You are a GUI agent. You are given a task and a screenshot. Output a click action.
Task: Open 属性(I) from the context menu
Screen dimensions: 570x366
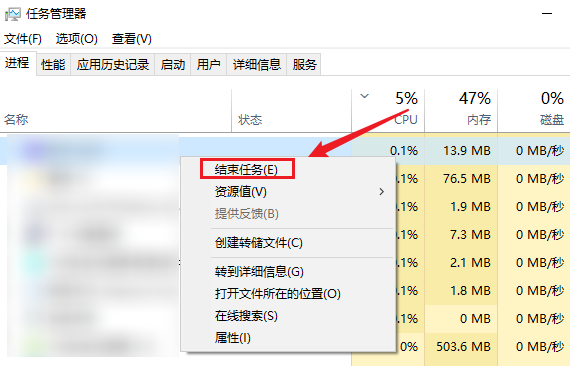(x=288, y=338)
